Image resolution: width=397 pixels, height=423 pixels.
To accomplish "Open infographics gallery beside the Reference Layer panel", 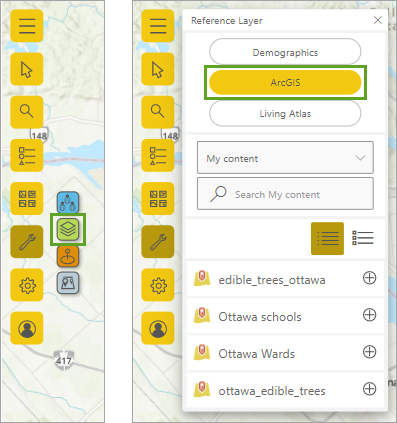I will click(158, 198).
